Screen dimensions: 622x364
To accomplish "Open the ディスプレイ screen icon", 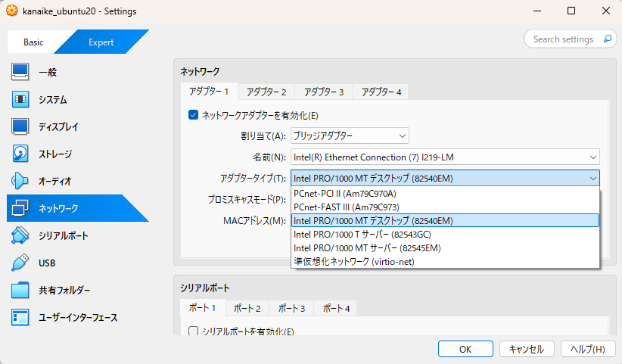I will (x=20, y=126).
